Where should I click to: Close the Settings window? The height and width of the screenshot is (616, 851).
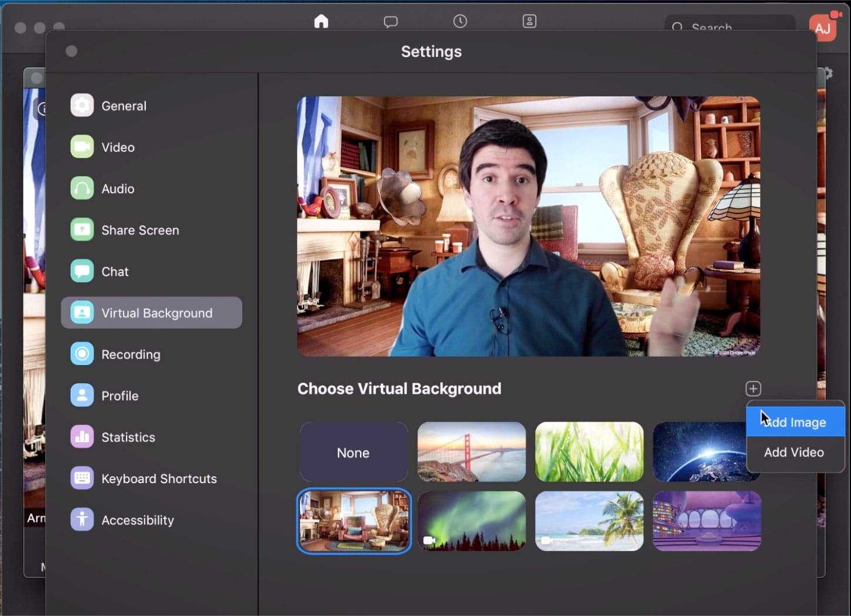[x=72, y=51]
